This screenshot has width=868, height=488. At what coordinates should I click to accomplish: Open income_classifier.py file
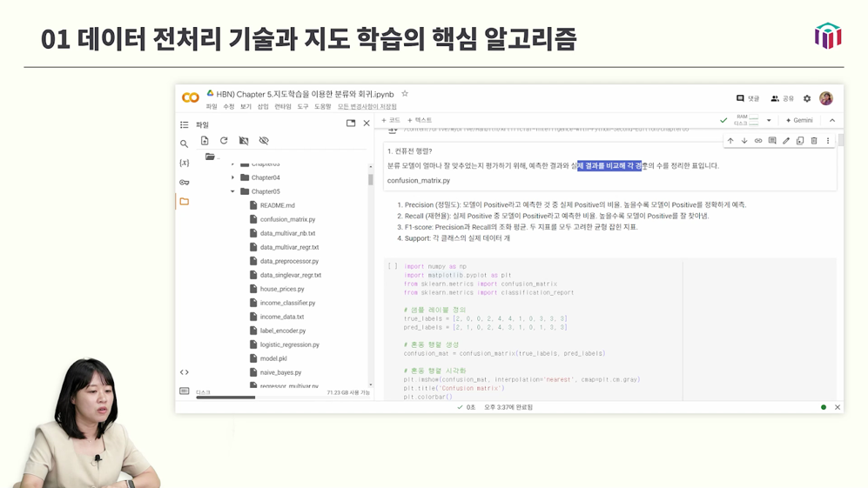pos(287,303)
